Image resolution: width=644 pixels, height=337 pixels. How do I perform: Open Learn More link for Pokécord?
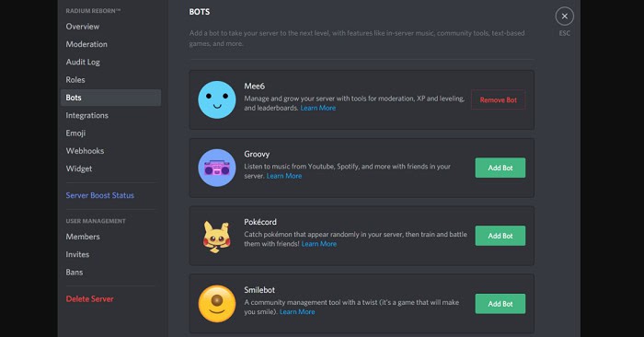click(318, 244)
